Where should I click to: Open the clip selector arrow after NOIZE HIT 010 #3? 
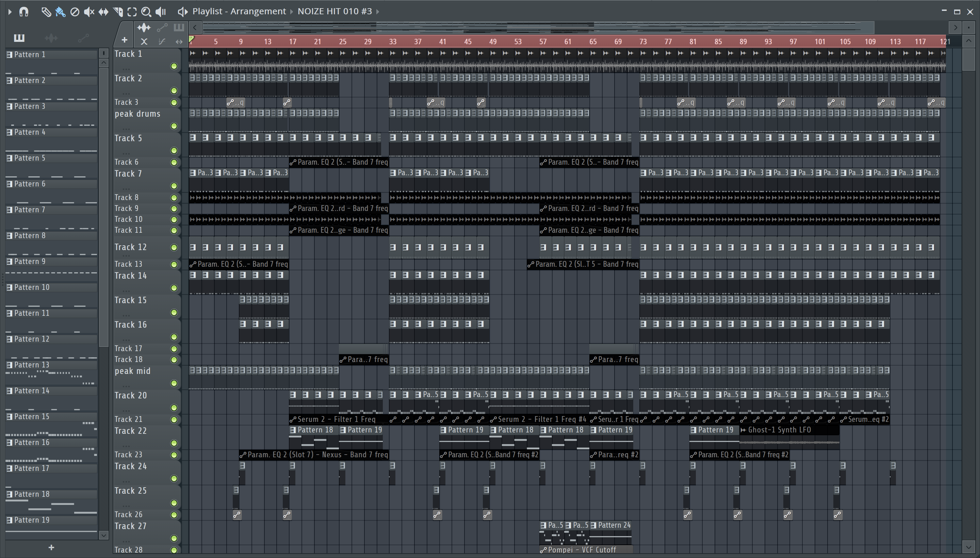377,12
